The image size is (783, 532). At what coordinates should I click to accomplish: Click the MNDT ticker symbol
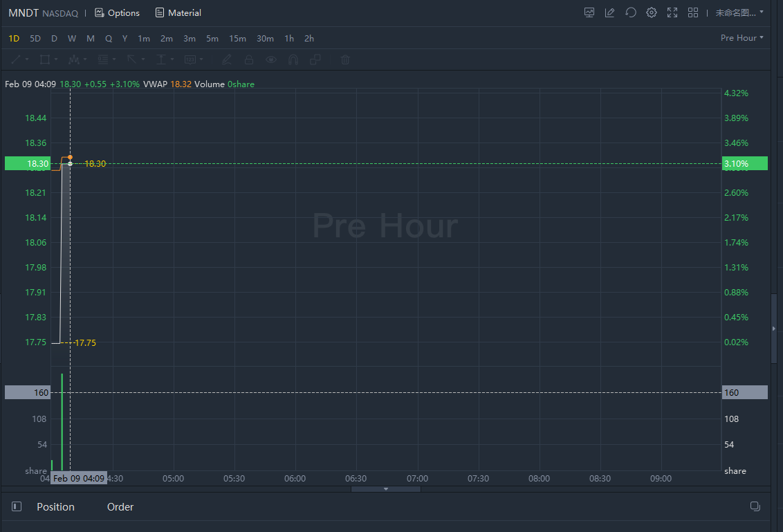[x=24, y=13]
